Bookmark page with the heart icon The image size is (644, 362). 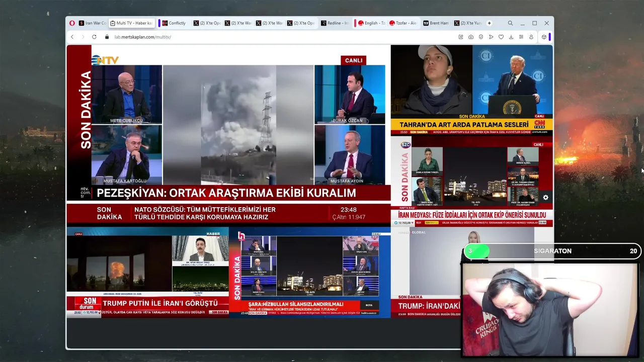click(x=501, y=37)
